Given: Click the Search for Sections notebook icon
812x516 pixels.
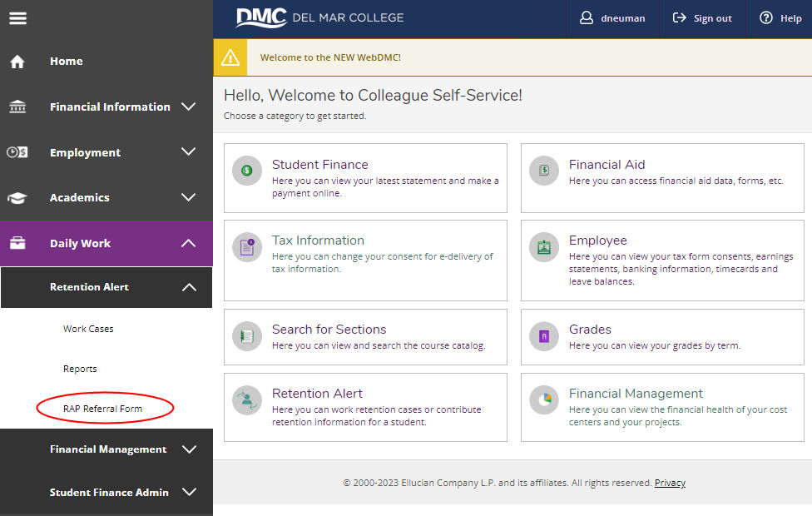Looking at the screenshot, I should (x=247, y=336).
